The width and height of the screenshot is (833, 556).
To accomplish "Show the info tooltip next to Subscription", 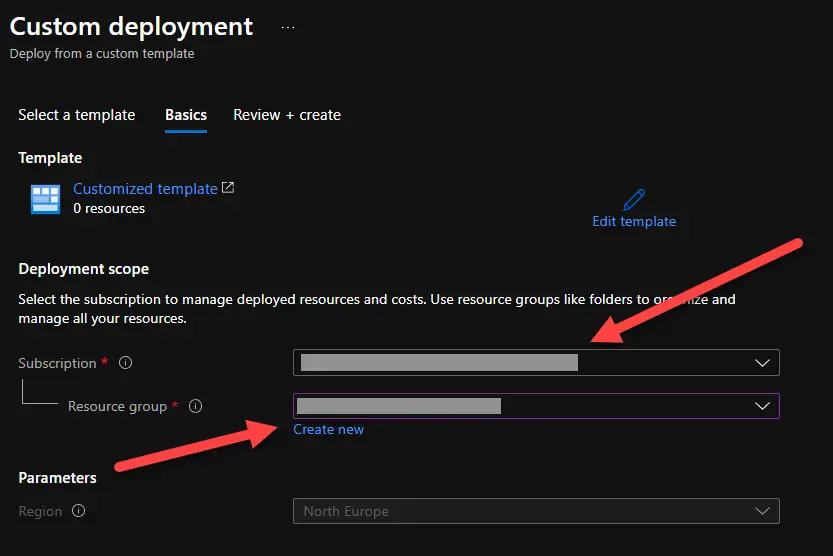I will coord(125,363).
